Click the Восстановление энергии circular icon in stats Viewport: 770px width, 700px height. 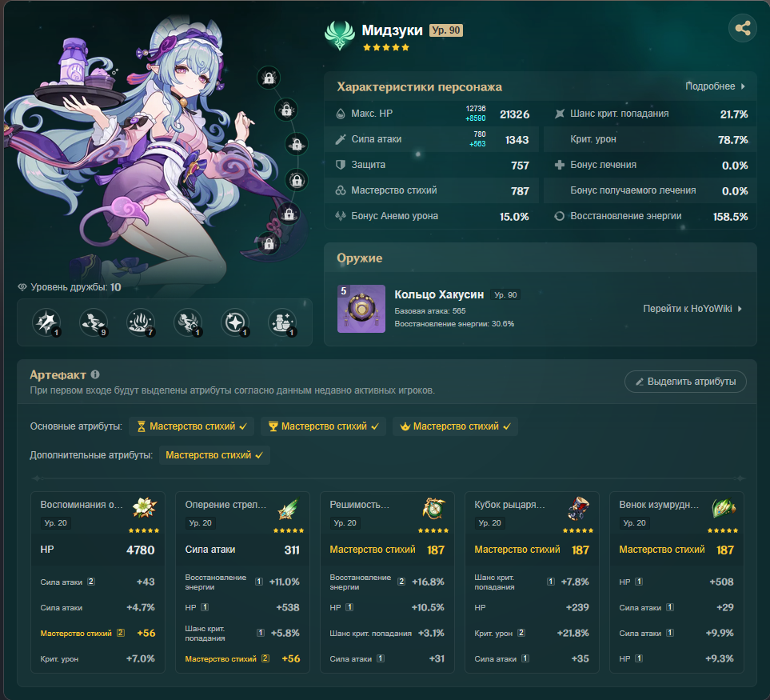pos(560,216)
